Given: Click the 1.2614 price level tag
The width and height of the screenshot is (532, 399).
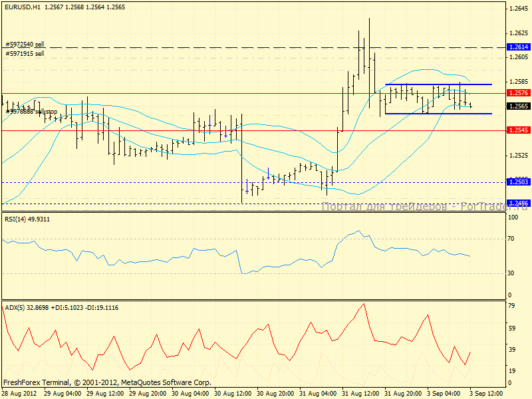Looking at the screenshot, I should pos(518,47).
